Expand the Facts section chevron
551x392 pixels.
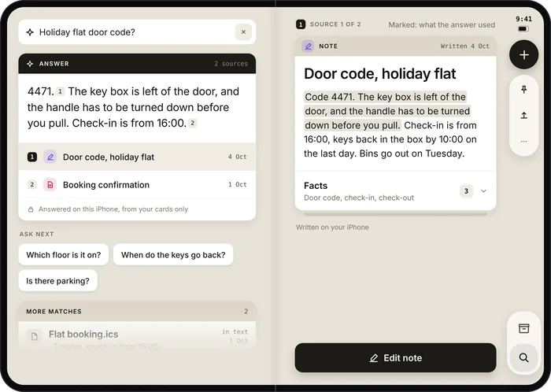tap(483, 191)
